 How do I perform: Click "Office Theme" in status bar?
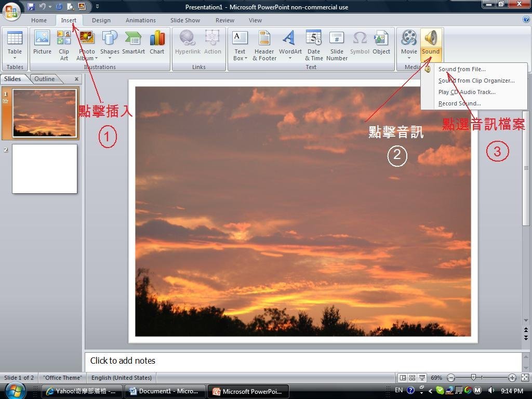pyautogui.click(x=62, y=378)
